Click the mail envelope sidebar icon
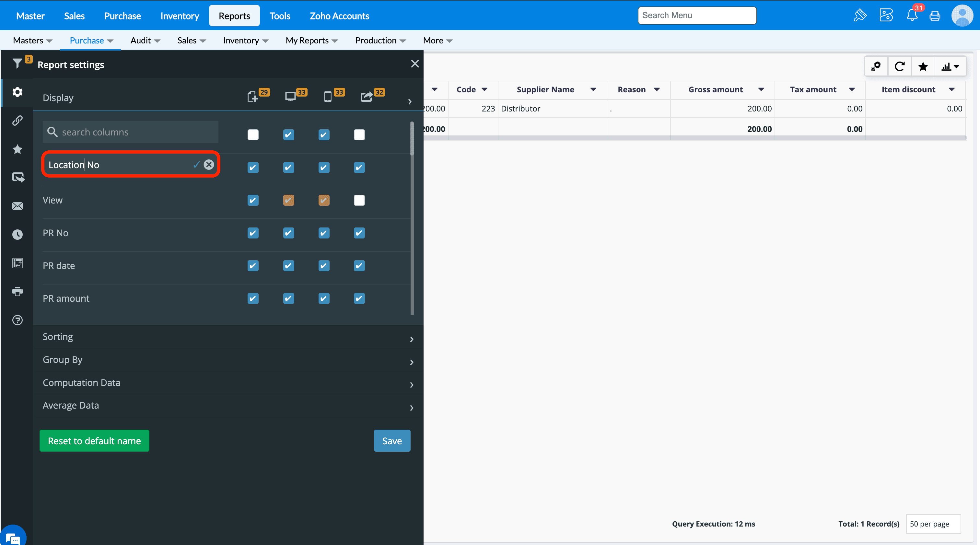Viewport: 980px width, 545px height. tap(17, 206)
